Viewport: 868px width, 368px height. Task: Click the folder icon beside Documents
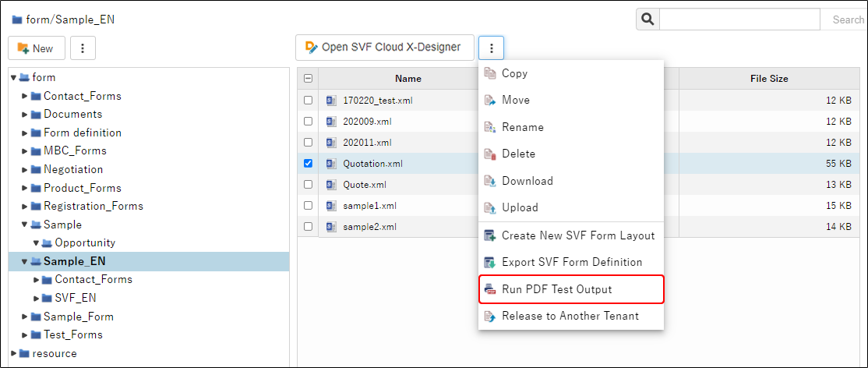(36, 115)
